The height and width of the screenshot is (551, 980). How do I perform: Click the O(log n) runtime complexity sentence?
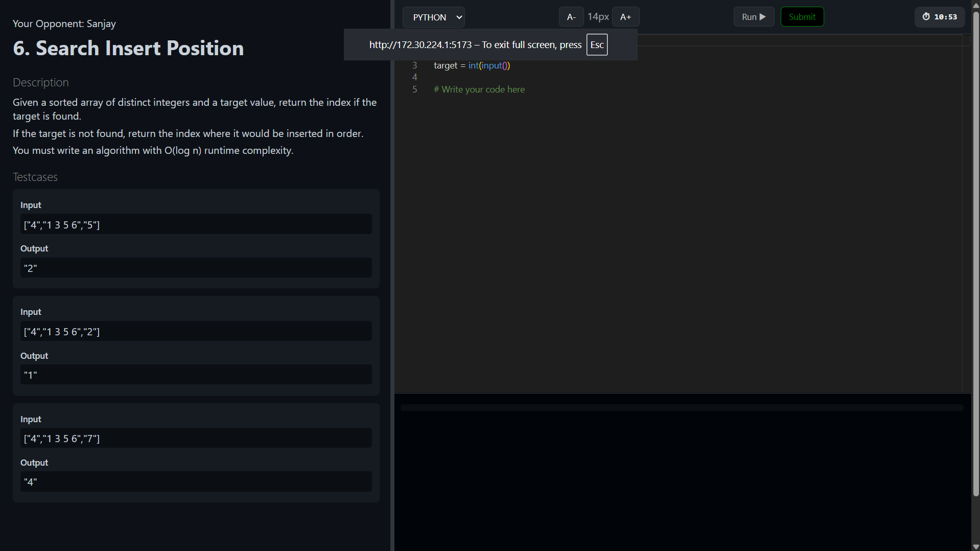(x=153, y=150)
